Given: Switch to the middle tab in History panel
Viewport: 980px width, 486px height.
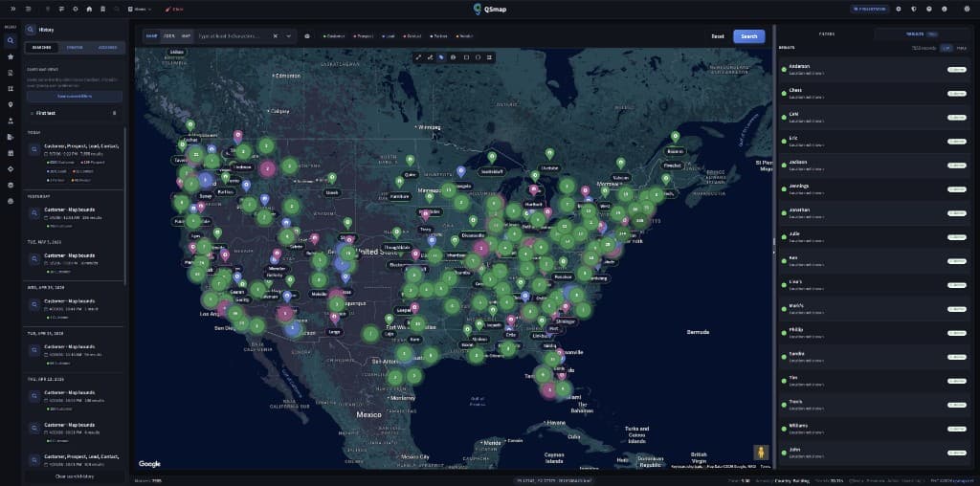Looking at the screenshot, I should [75, 48].
